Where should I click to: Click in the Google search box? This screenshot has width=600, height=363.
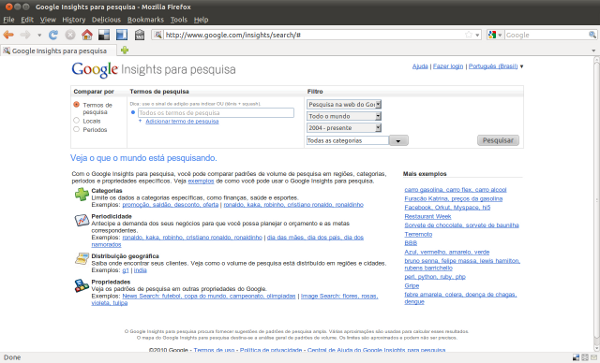coord(546,35)
